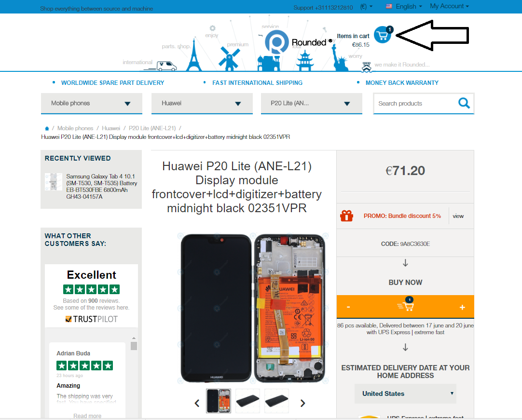Click Items in cart label

click(x=353, y=36)
